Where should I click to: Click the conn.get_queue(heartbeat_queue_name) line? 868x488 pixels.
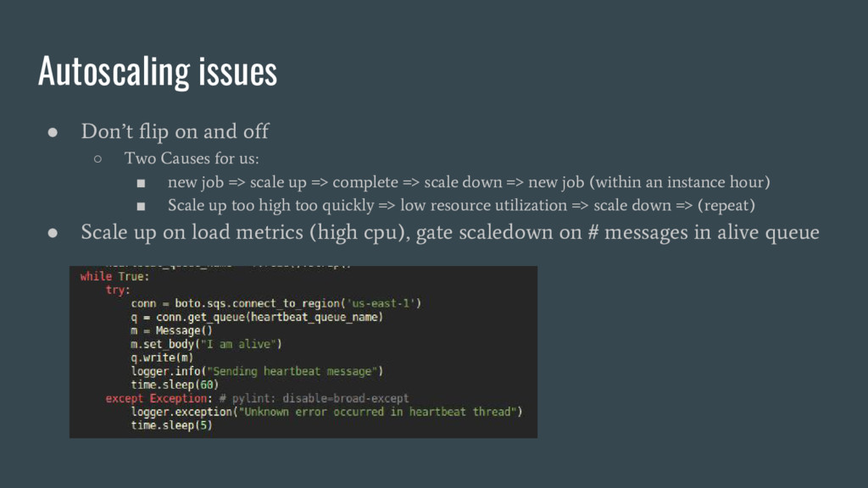coord(257,317)
